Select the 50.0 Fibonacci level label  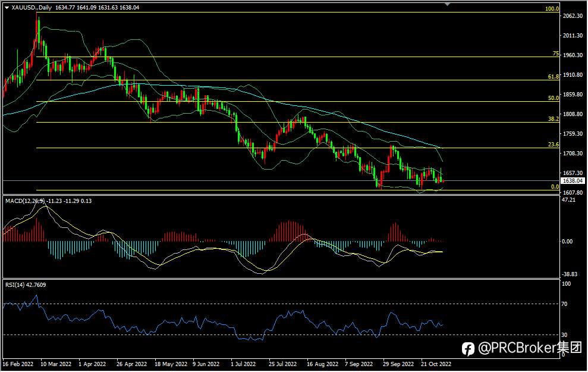554,98
